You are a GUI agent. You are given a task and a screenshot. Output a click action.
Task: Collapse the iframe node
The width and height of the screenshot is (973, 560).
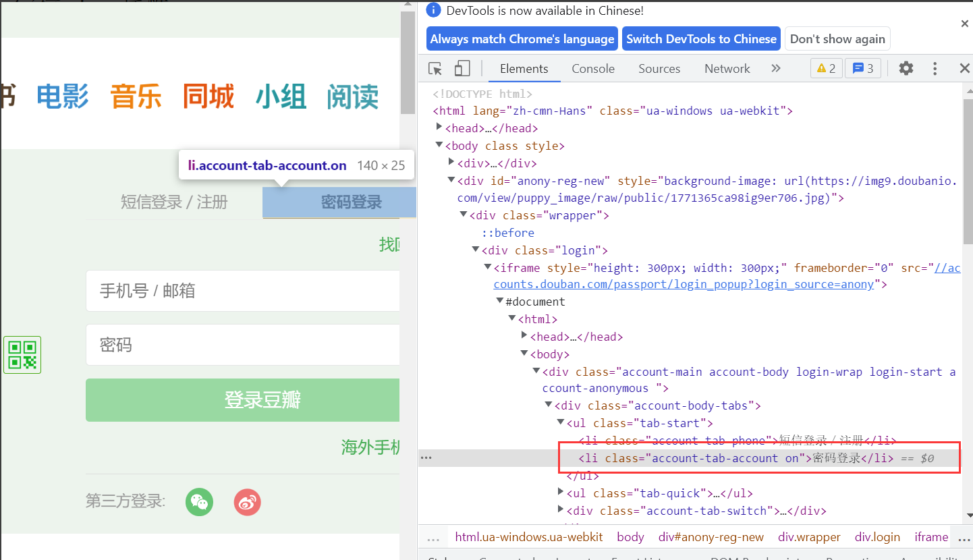[x=488, y=268]
